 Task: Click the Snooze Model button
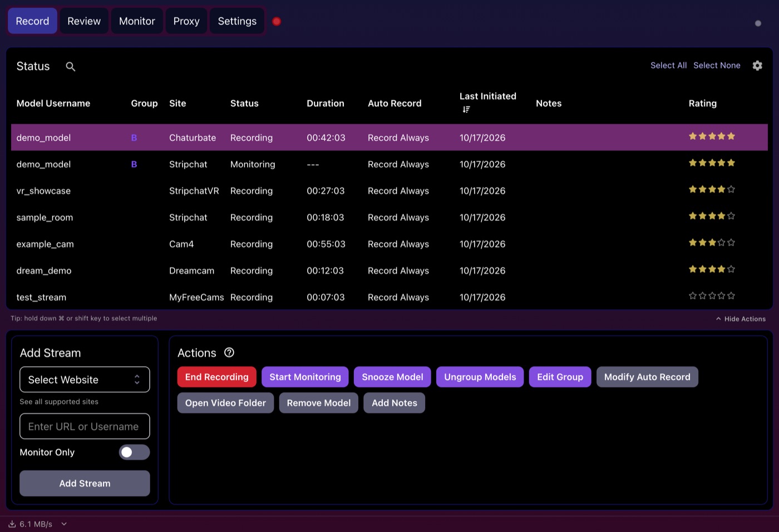coord(392,377)
